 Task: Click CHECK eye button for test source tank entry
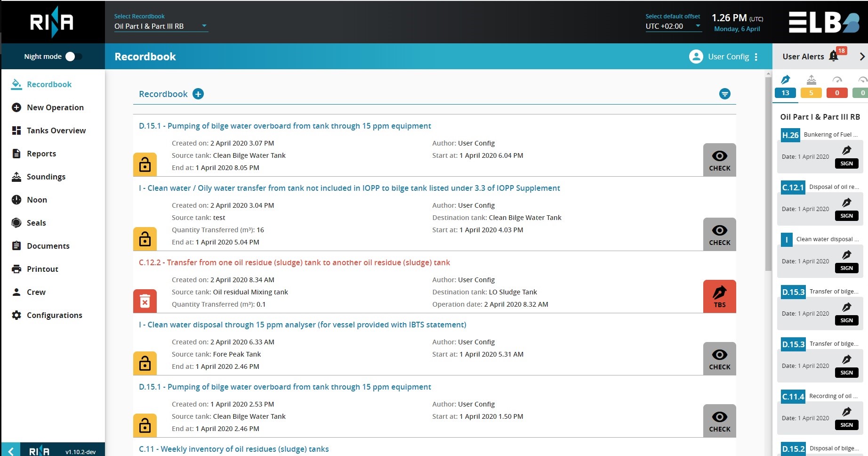[719, 234]
